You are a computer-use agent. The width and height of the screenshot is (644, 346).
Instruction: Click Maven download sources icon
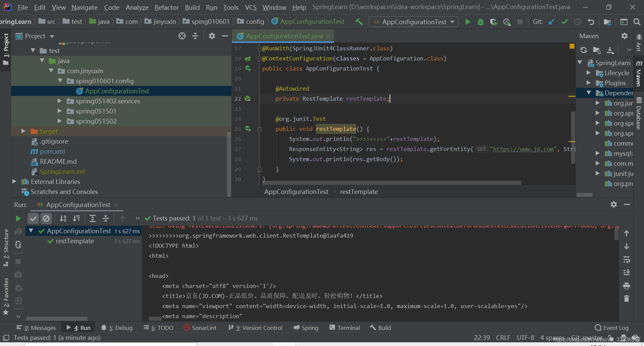pos(610,50)
